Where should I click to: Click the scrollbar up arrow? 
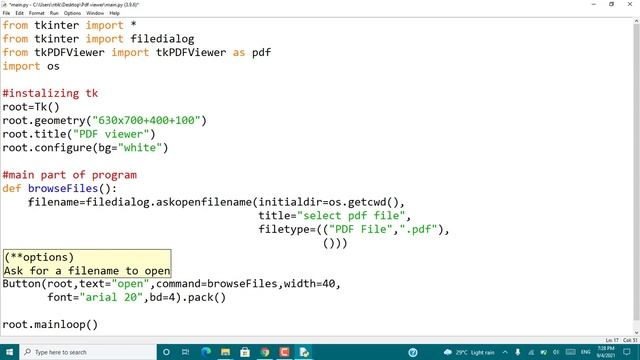click(636, 21)
